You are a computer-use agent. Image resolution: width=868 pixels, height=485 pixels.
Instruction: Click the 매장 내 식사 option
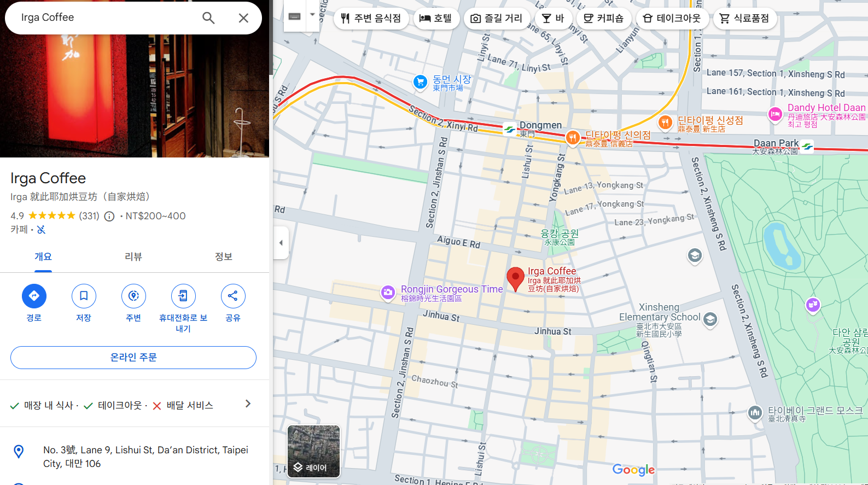(x=49, y=405)
